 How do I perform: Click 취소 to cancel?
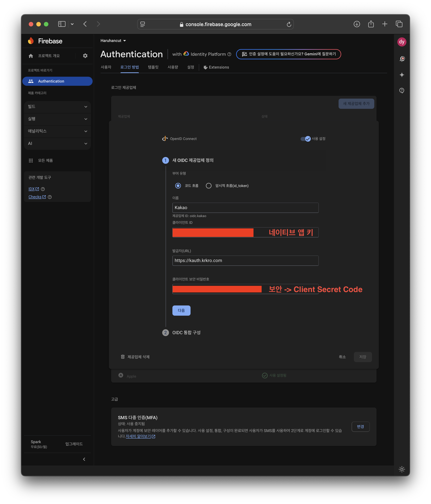342,357
